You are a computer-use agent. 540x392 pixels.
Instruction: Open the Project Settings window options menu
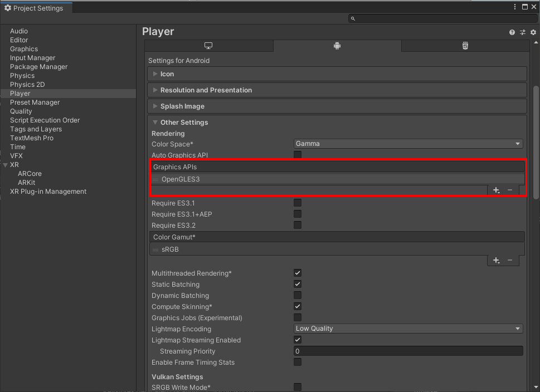(515, 7)
